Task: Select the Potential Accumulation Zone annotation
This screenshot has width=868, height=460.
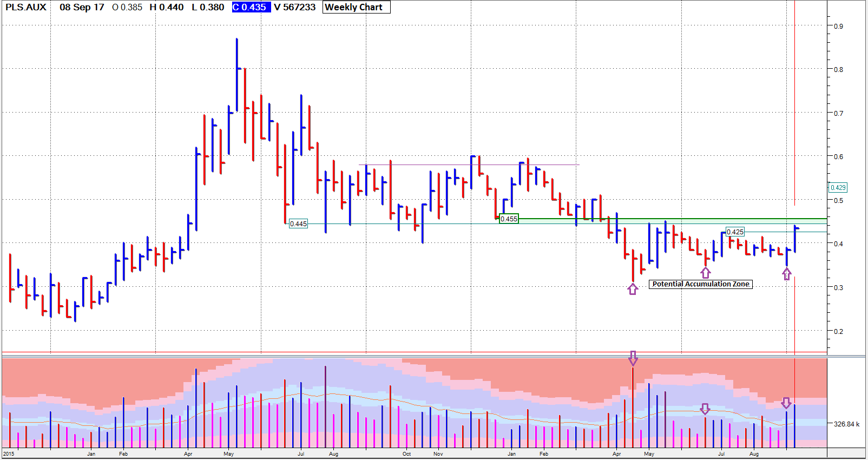Action: [701, 284]
